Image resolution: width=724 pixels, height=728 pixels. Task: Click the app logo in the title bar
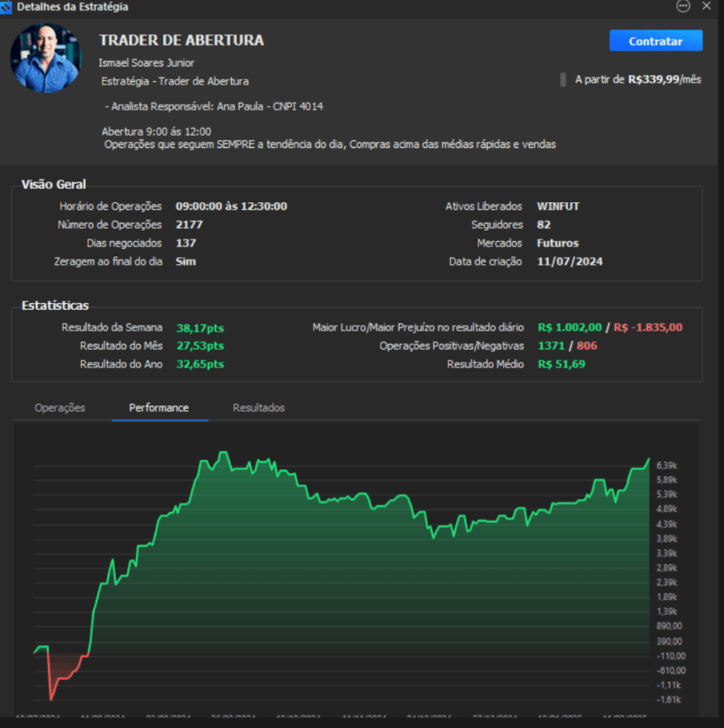point(6,6)
